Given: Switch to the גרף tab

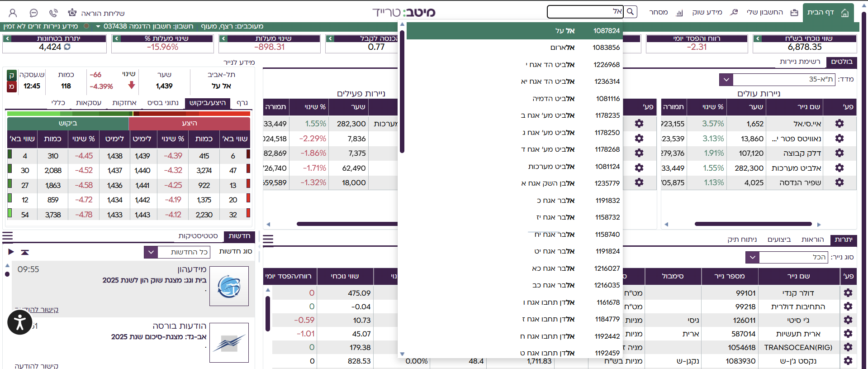Looking at the screenshot, I should click(242, 103).
